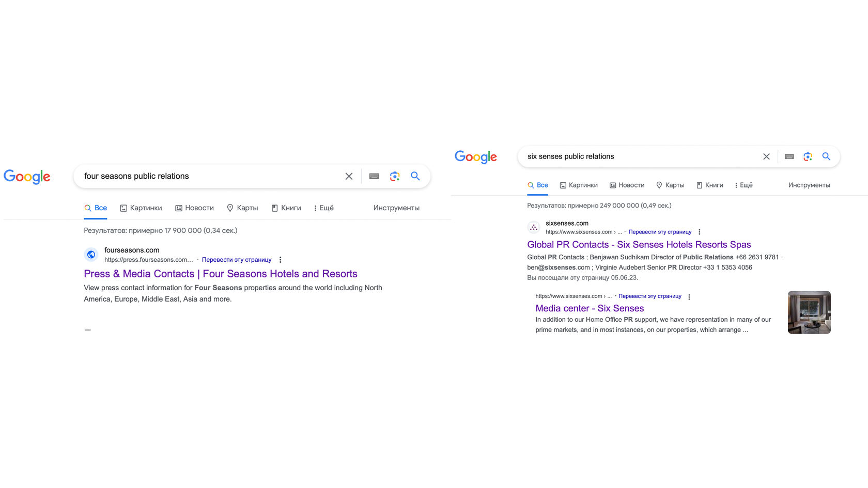Image resolution: width=868 pixels, height=488 pixels.
Task: Submit the Four Seasons search with magnifier icon
Action: [x=415, y=176]
